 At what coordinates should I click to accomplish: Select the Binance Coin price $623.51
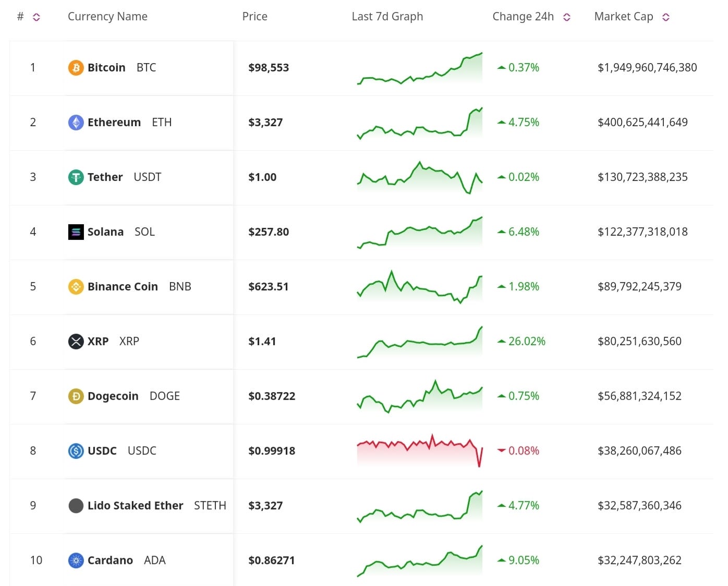269,287
